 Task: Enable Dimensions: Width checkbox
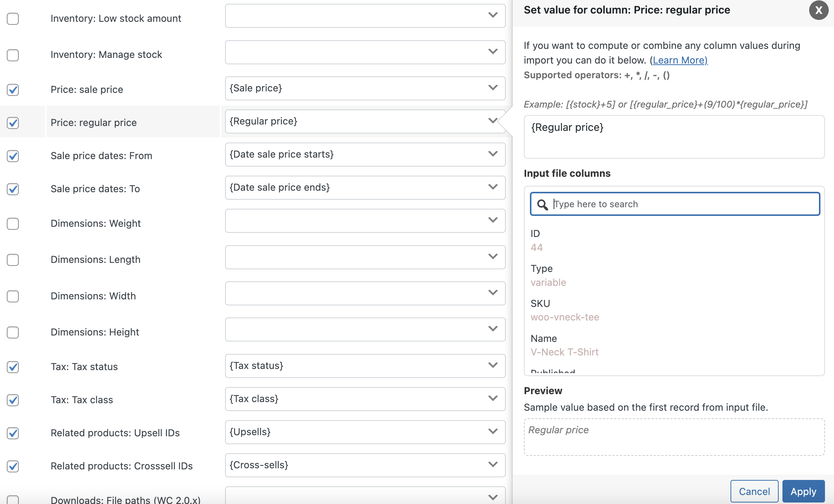pyautogui.click(x=13, y=296)
